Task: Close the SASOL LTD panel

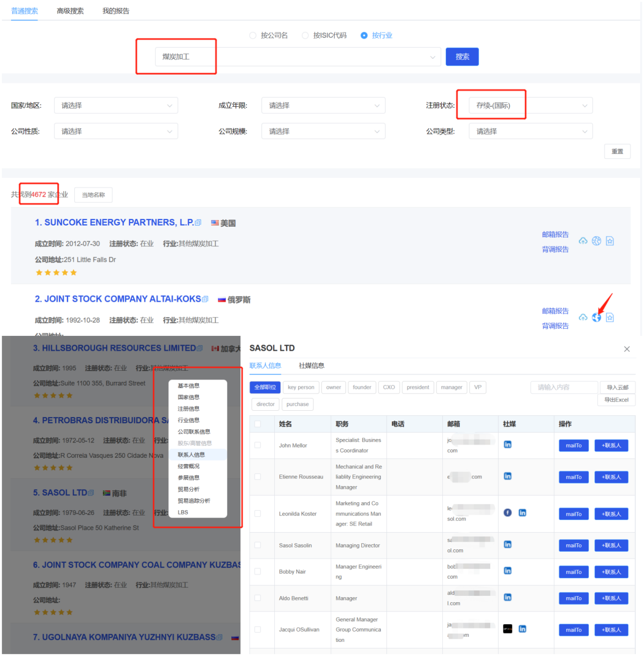Action: [627, 349]
